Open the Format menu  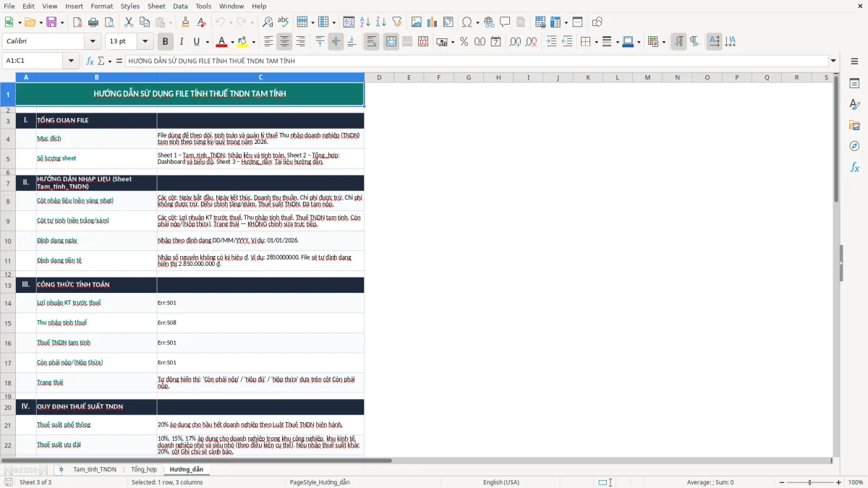coord(101,6)
